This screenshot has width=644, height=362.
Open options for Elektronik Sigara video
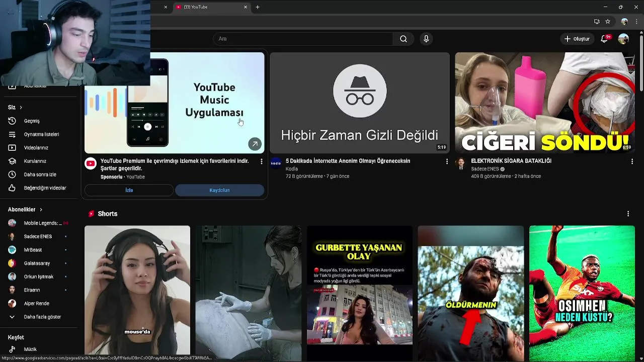point(632,161)
